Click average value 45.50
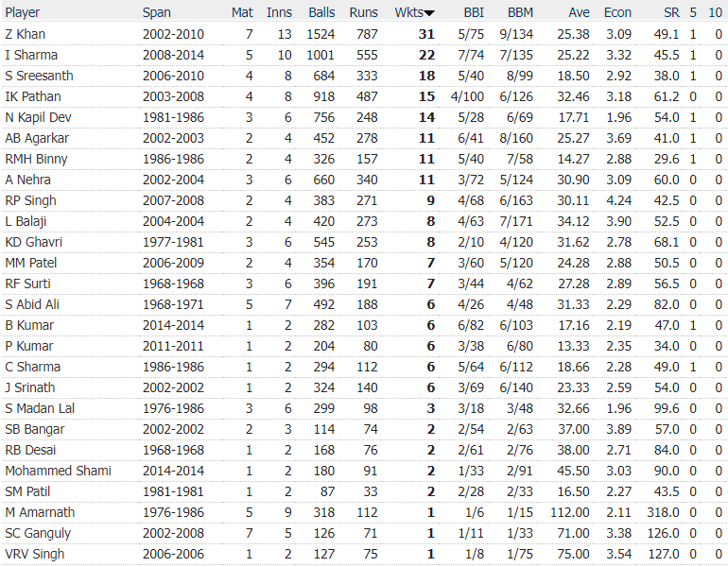The height and width of the screenshot is (567, 728). click(573, 471)
